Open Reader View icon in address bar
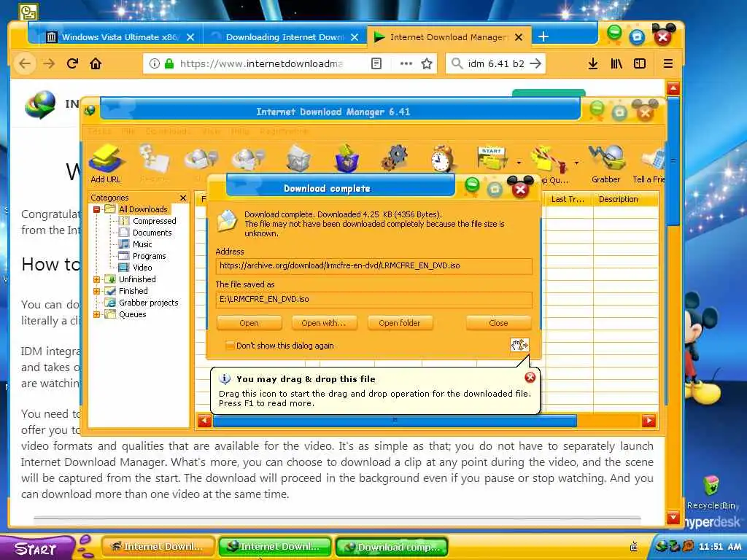Viewport: 747px width, 560px height. (376, 63)
